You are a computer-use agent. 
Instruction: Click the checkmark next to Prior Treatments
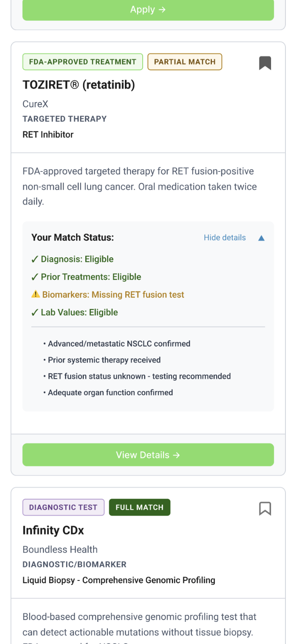point(35,277)
